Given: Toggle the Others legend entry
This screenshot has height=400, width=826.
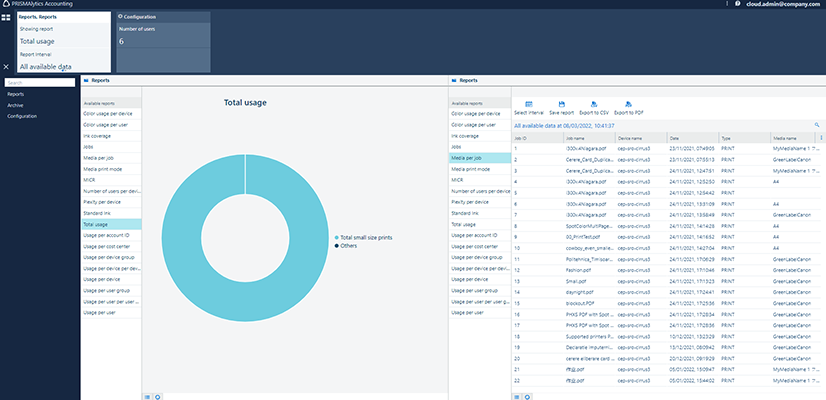Looking at the screenshot, I should [x=349, y=244].
